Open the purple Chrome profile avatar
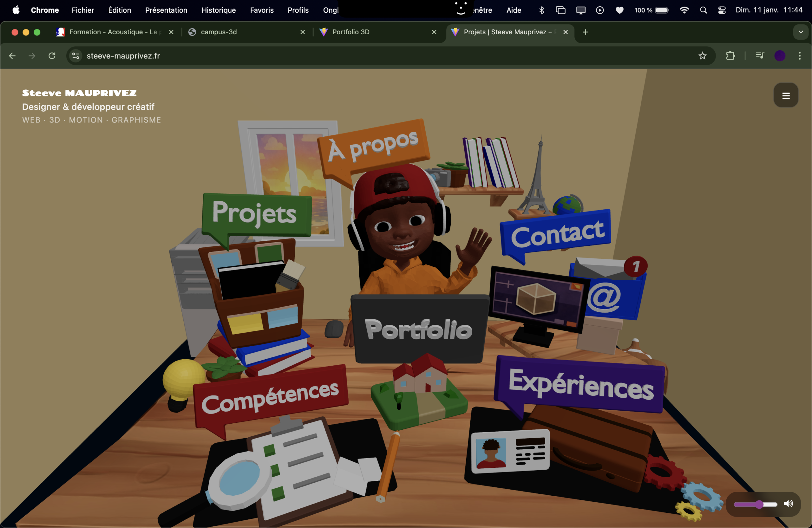The image size is (812, 528). click(780, 55)
